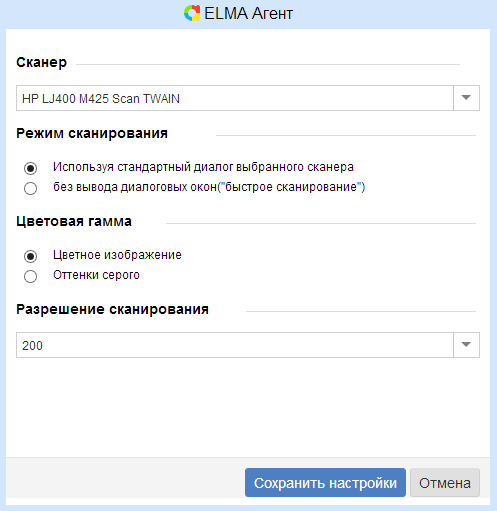Enable the quick scanning without dialogs radio button
This screenshot has height=511, width=497.
click(x=30, y=188)
